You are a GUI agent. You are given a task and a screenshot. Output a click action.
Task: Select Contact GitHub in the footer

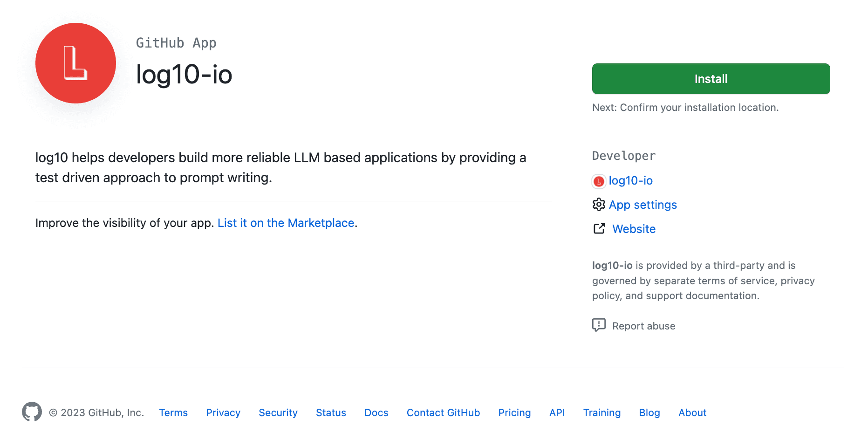click(443, 413)
